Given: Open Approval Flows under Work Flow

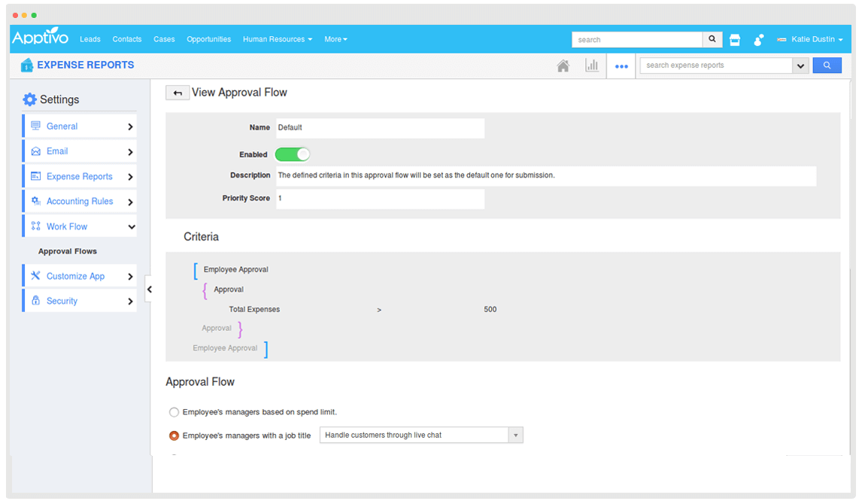Looking at the screenshot, I should (68, 251).
